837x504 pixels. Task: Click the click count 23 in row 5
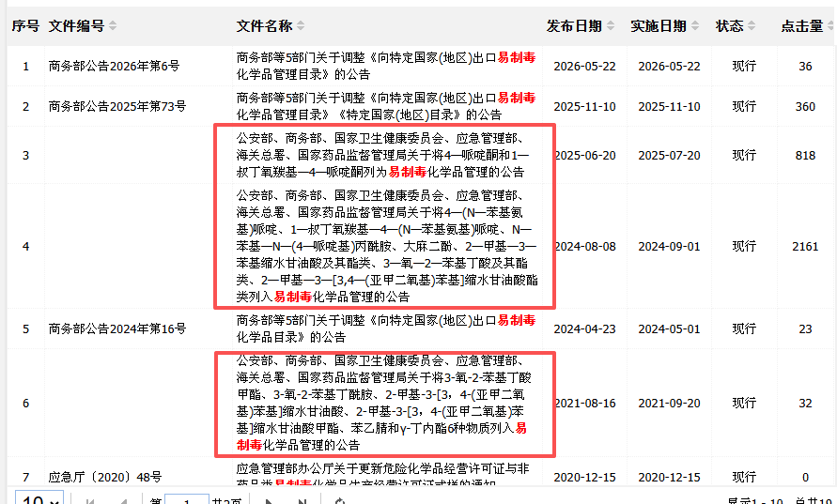(805, 329)
